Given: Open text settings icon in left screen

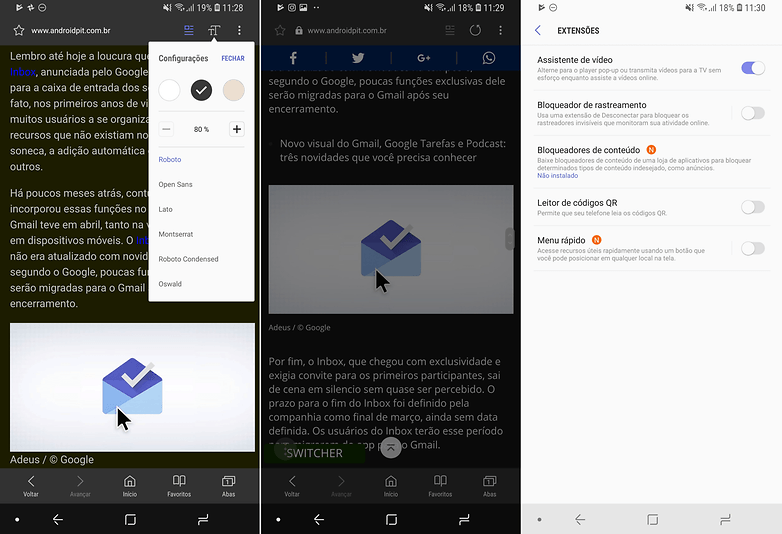Looking at the screenshot, I should (214, 30).
